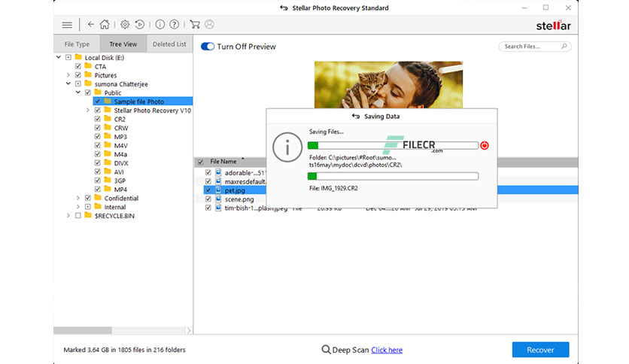Open the hamburger menu

tap(67, 25)
